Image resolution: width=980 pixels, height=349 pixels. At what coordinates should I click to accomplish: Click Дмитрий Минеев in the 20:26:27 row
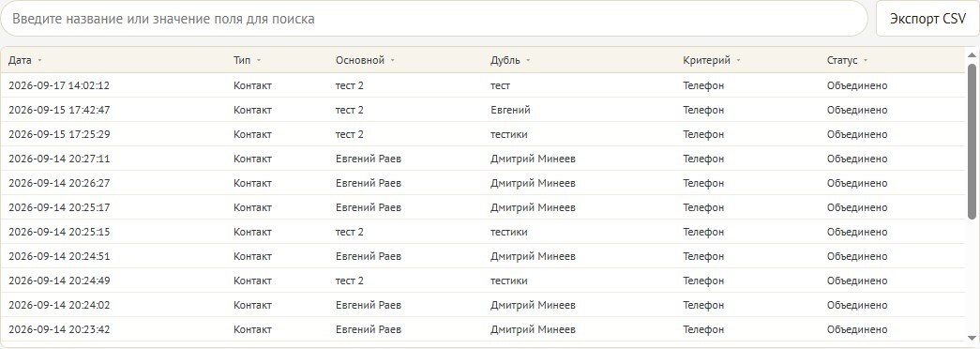point(533,183)
